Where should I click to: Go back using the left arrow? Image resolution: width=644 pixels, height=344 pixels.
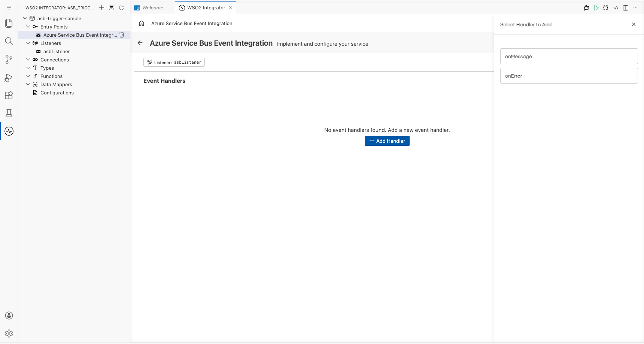140,43
